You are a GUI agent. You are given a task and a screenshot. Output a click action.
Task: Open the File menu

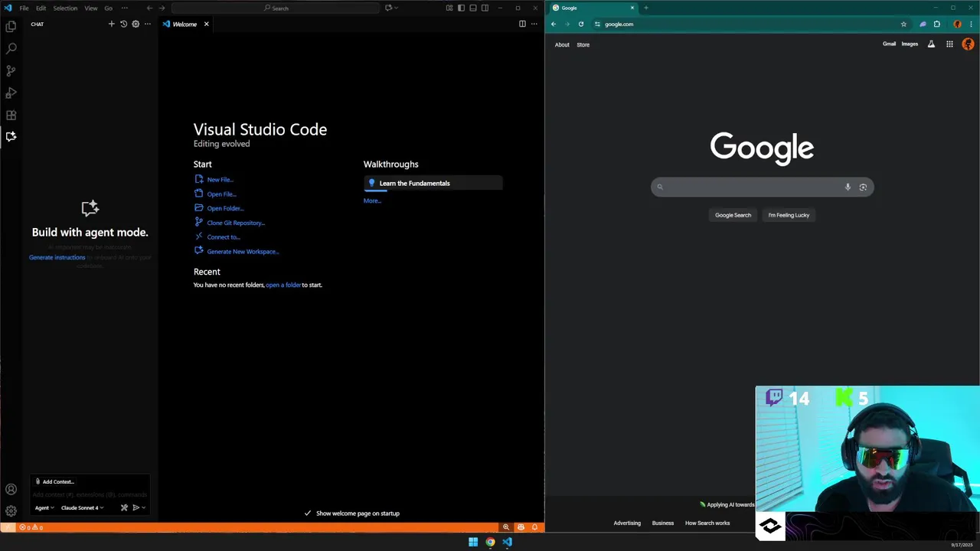(x=24, y=8)
